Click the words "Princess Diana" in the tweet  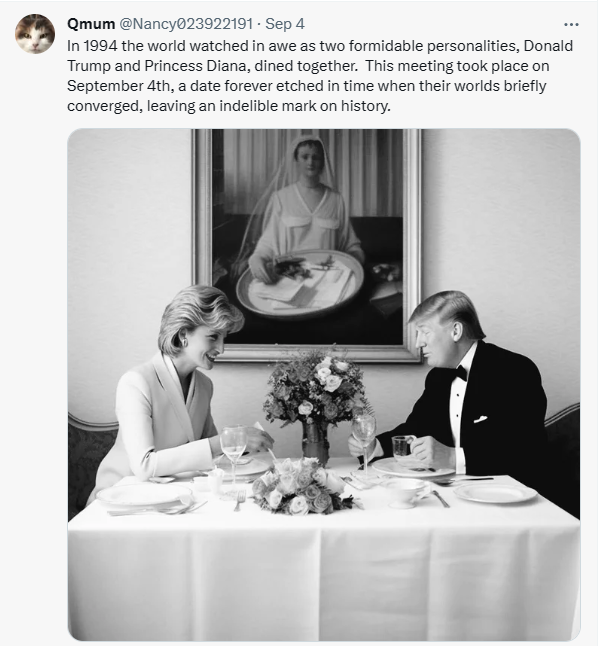tap(152, 65)
